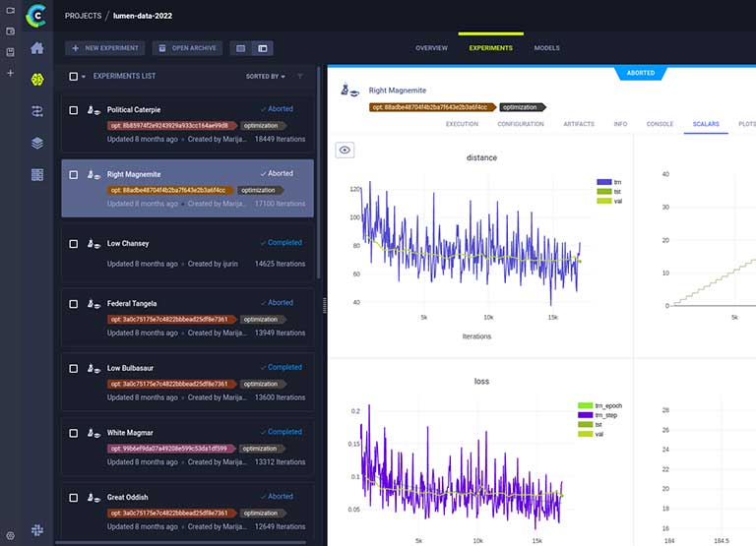The height and width of the screenshot is (546, 756).
Task: Click the save disk icon in outer strip
Action: tap(10, 52)
